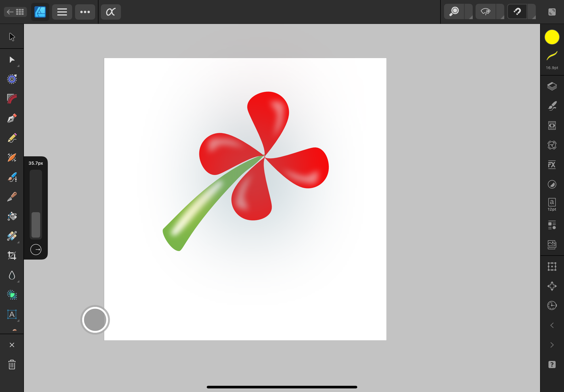Deselect using the X button

12,345
